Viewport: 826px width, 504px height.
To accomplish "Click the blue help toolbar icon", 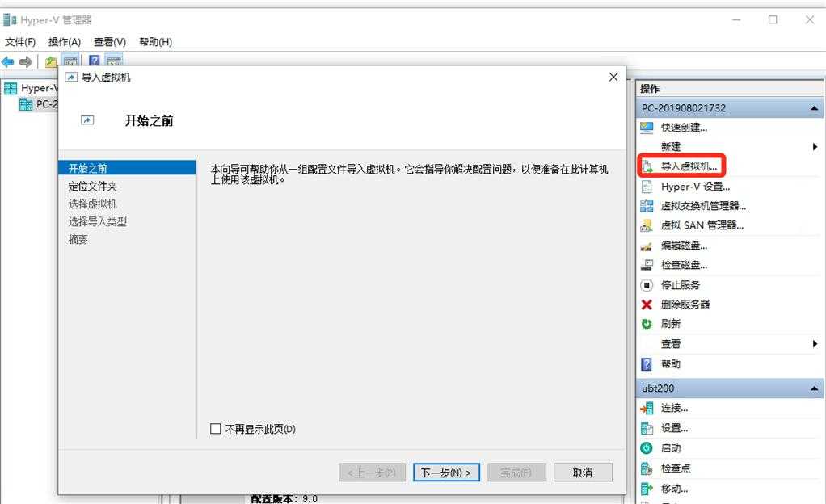I will pos(95,61).
